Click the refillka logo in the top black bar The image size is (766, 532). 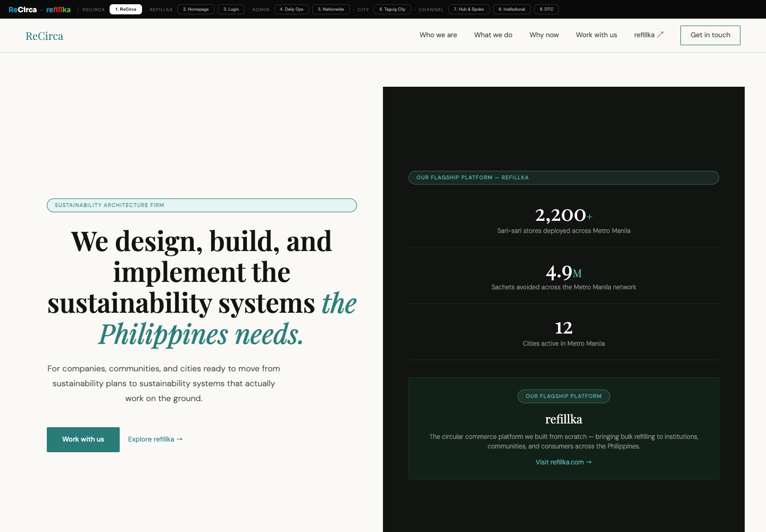tap(59, 10)
